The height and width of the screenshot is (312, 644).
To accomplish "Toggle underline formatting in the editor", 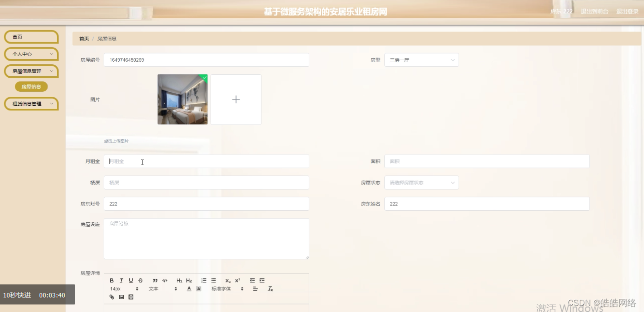I will pyautogui.click(x=130, y=280).
